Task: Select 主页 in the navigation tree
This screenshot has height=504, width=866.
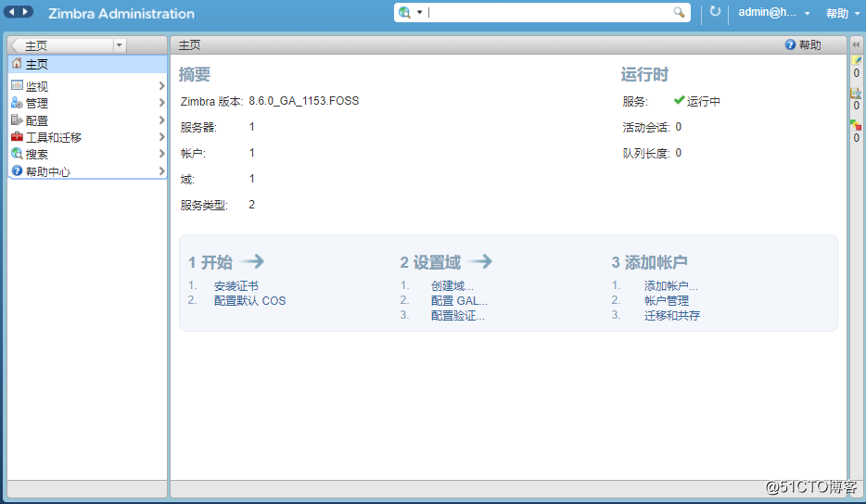Action: (87, 64)
